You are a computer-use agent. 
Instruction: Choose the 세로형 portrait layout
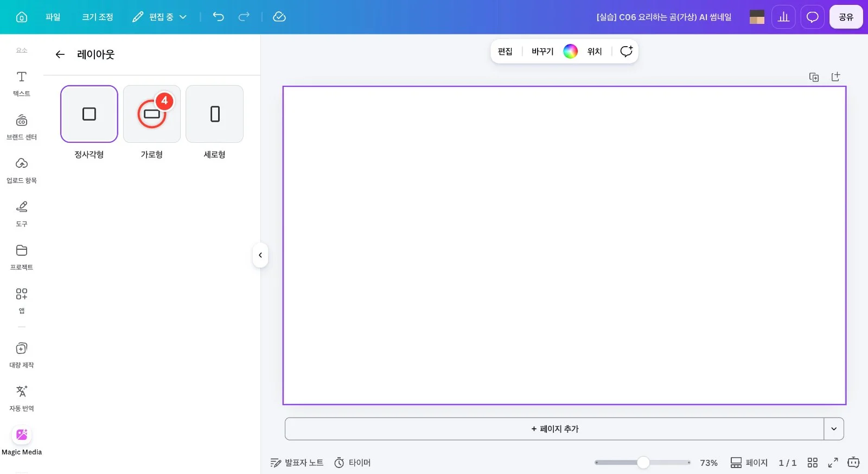click(215, 114)
